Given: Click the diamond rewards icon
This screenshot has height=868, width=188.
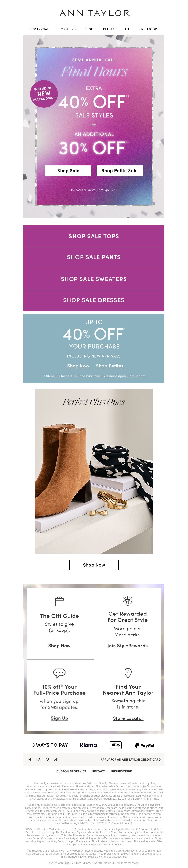Looking at the screenshot, I should point(128,601).
